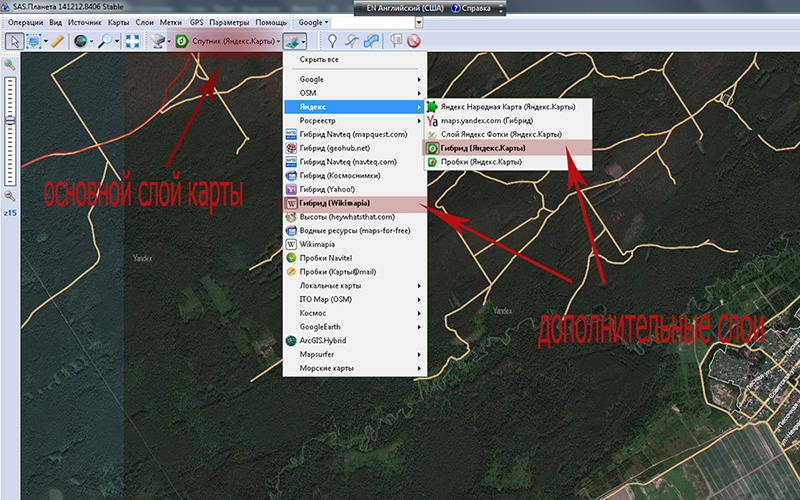Open the Источник menu
Screen dimensions: 800x500
pyautogui.click(x=85, y=22)
